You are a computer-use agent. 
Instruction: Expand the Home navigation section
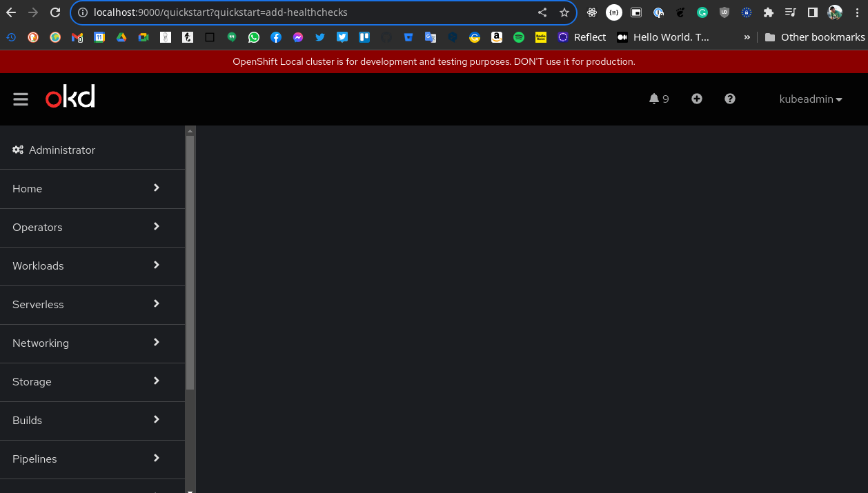pos(92,188)
